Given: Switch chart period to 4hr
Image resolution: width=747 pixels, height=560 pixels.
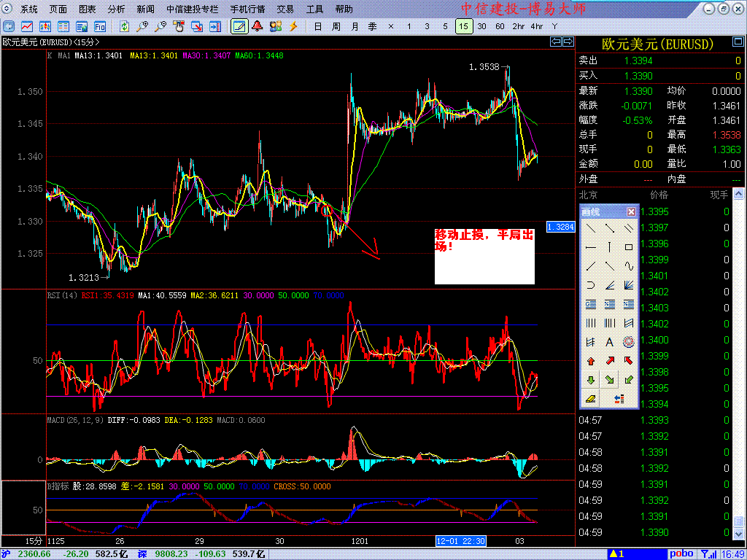Looking at the screenshot, I should point(536,26).
